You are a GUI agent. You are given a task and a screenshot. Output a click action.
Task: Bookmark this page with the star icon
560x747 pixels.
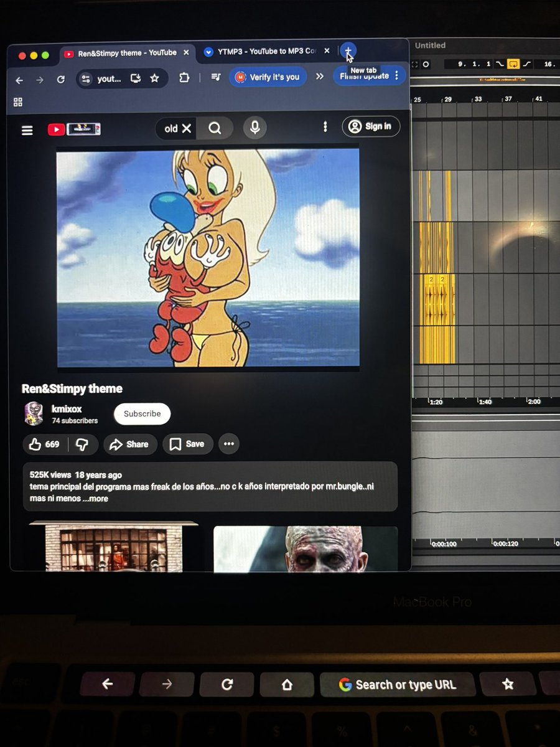point(154,78)
